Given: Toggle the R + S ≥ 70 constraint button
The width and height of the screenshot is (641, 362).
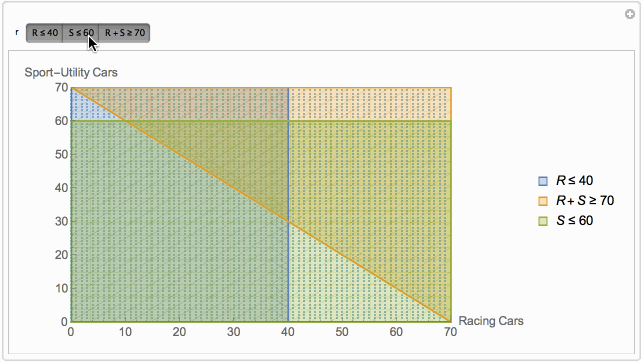Looking at the screenshot, I should click(124, 33).
